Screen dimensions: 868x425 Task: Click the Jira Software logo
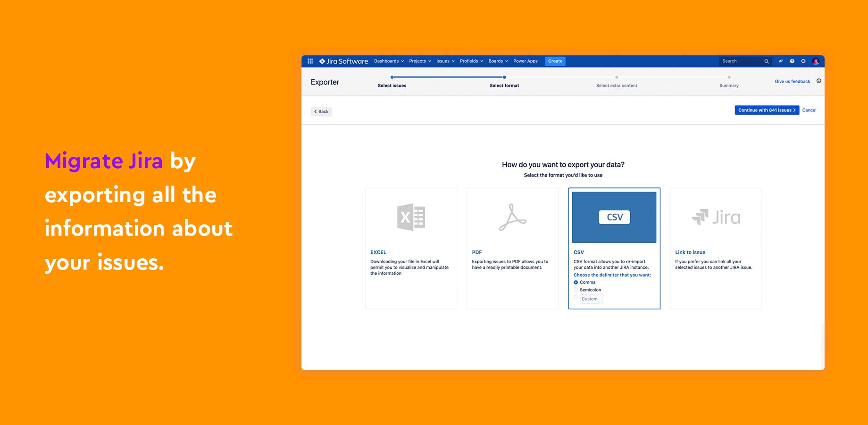pos(343,61)
